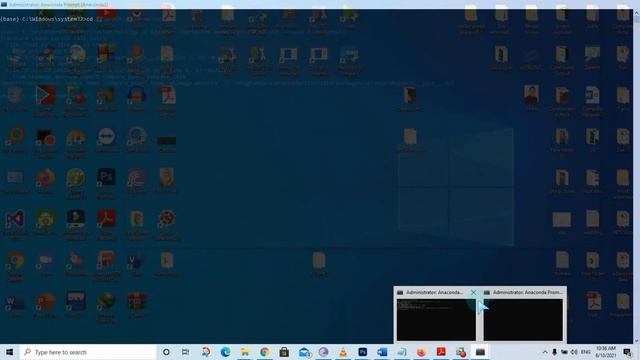Viewport: 640px width, 360px height.
Task: Open the Action Center notifications
Action: point(628,352)
